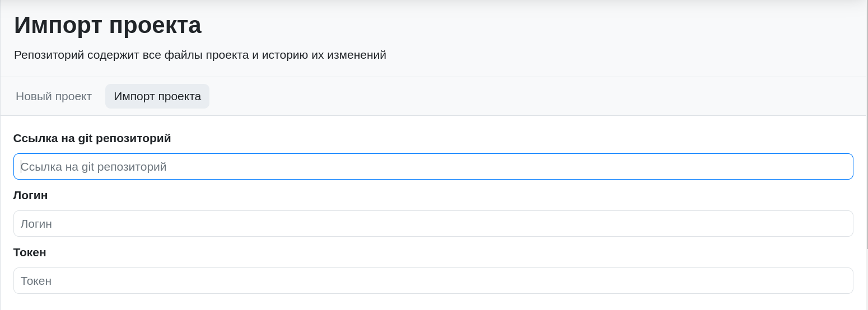The image size is (868, 310).
Task: Open the inactive new-project tab
Action: (x=54, y=96)
